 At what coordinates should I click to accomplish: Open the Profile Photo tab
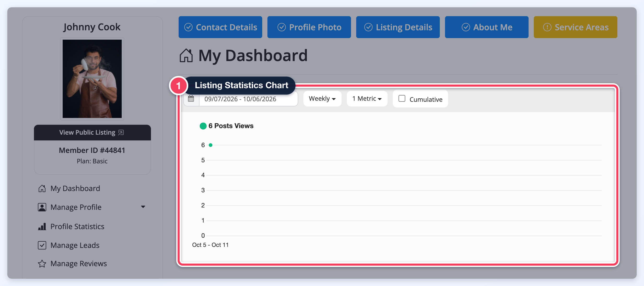point(309,27)
